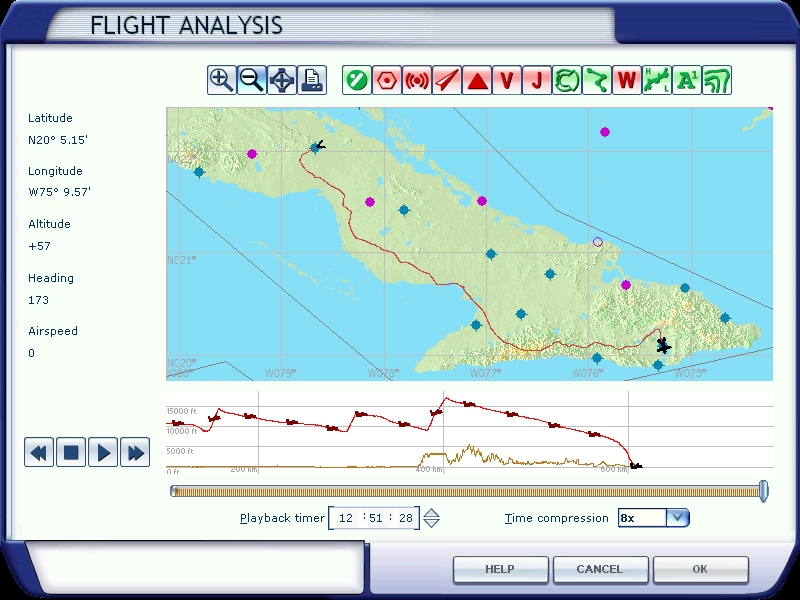Image resolution: width=800 pixels, height=600 pixels.
Task: Rewind the flight playback
Action: tap(39, 452)
